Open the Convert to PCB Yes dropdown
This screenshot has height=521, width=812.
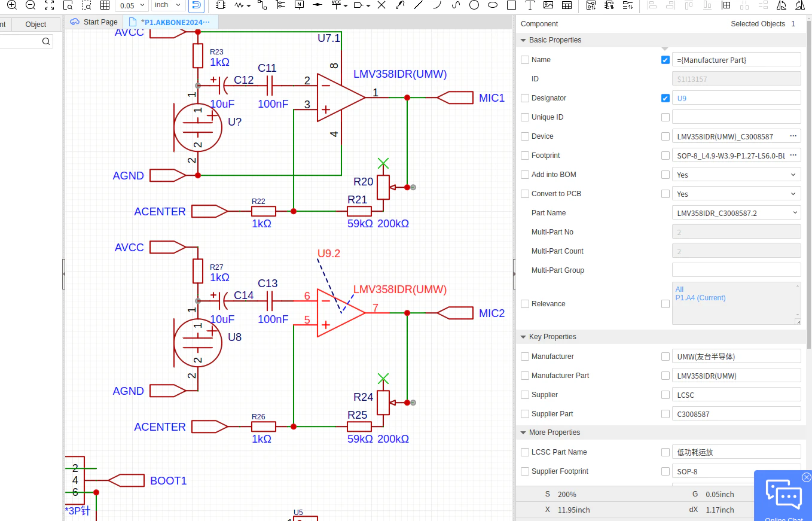[x=737, y=194]
